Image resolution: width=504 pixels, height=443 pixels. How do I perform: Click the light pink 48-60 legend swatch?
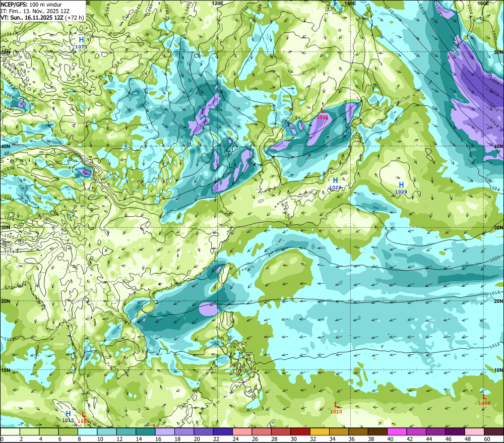pos(474,431)
